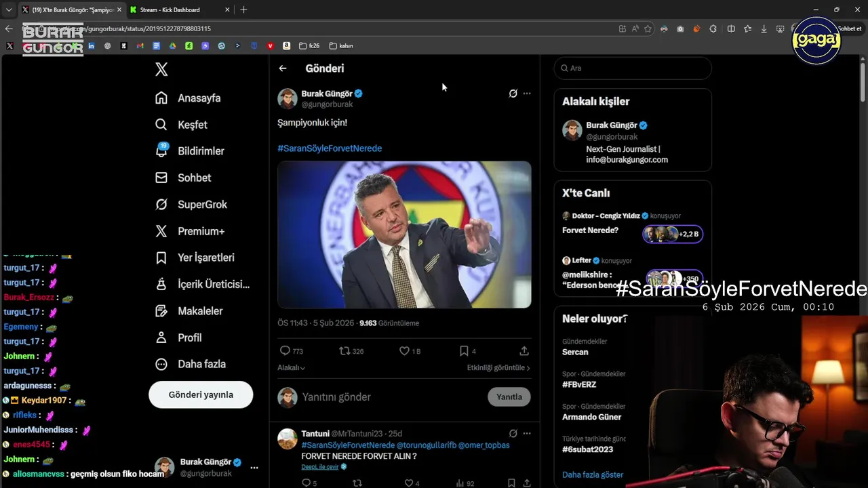Open Profil in sidebar
Screen dimensions: 868x488
(x=178, y=337)
